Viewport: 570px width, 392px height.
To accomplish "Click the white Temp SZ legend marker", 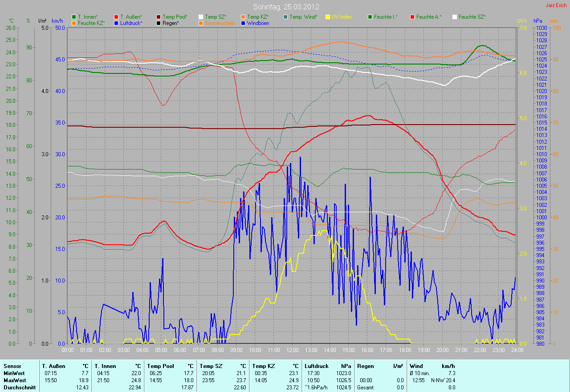I will [x=201, y=17].
